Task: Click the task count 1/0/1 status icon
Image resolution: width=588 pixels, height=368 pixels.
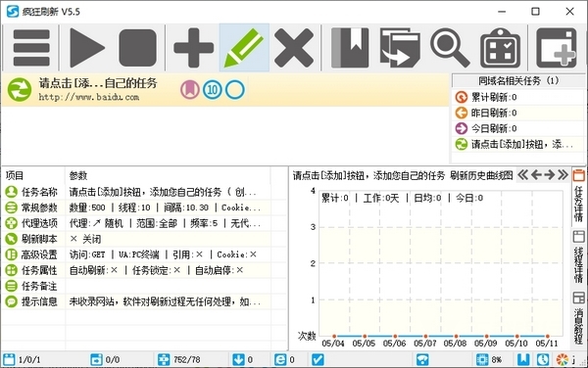Action: (9, 360)
